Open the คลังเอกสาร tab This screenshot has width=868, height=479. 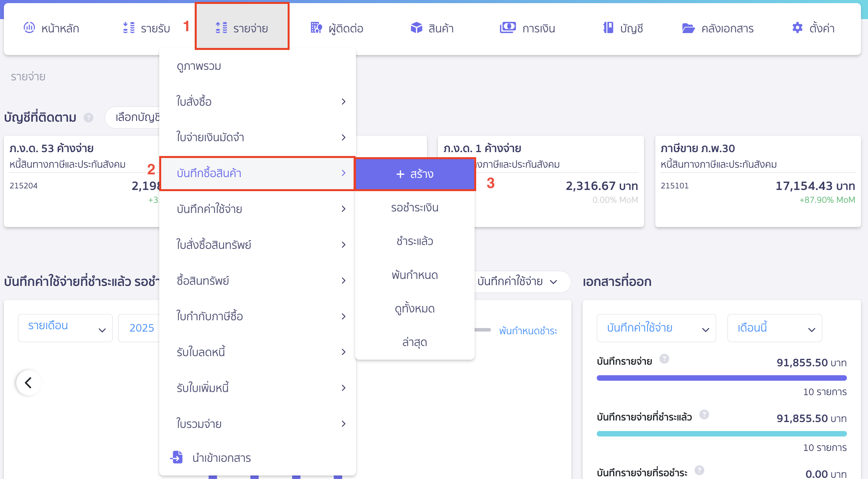click(718, 28)
